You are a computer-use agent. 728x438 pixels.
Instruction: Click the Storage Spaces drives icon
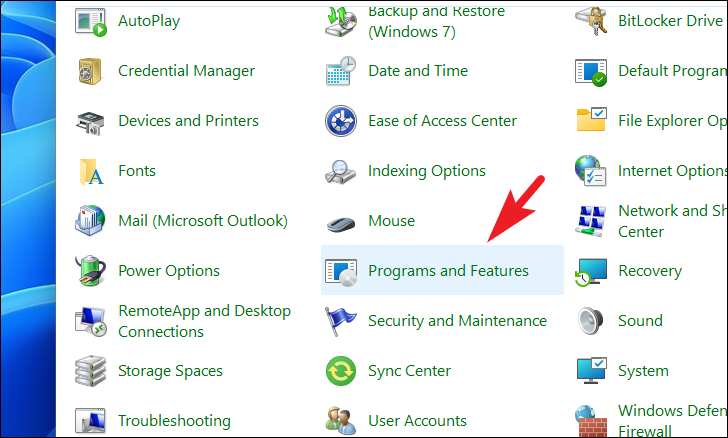point(91,371)
